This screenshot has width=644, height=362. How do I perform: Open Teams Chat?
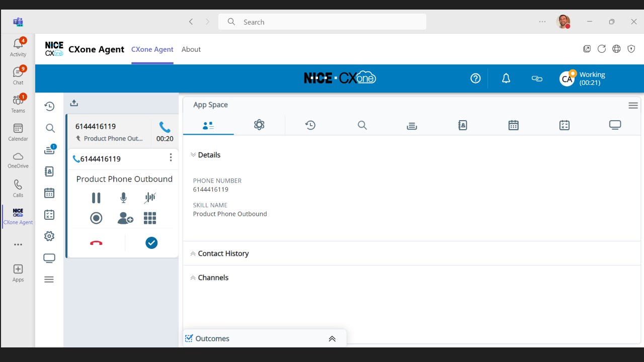click(x=18, y=75)
